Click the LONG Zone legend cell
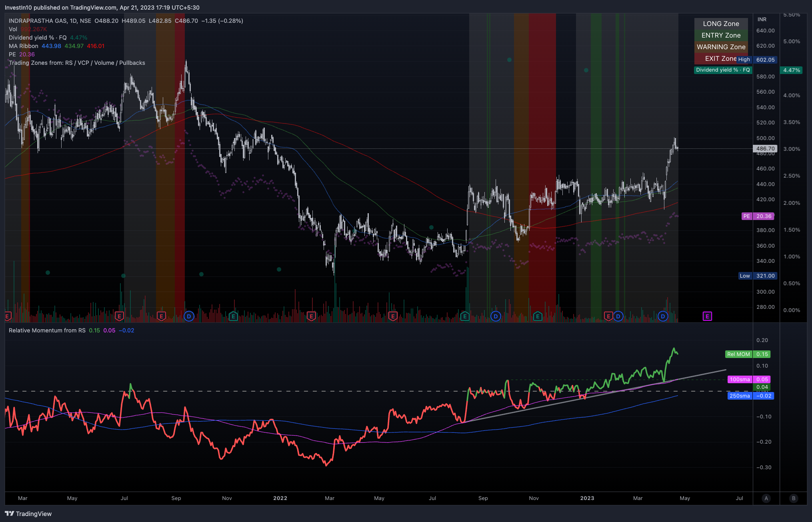This screenshot has height=522, width=812. click(x=721, y=24)
